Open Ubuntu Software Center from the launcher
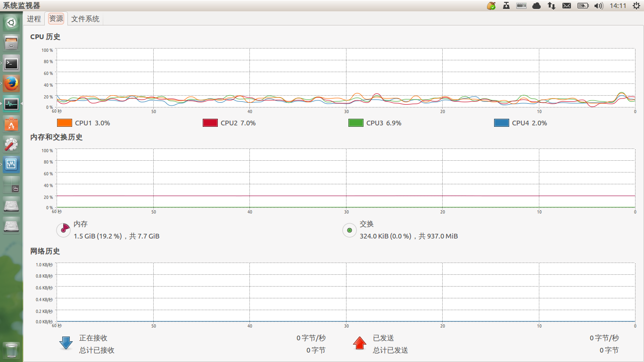This screenshot has width=644, height=362. [11, 124]
